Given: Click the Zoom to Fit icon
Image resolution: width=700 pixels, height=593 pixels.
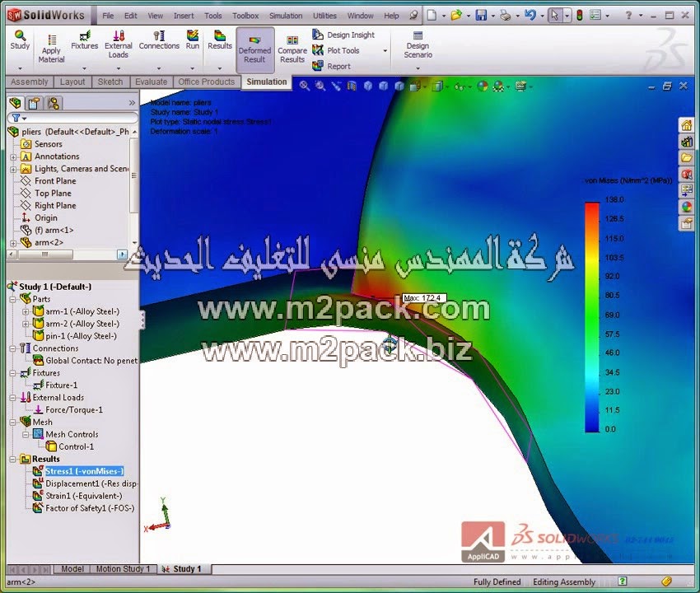Looking at the screenshot, I should coord(305,86).
